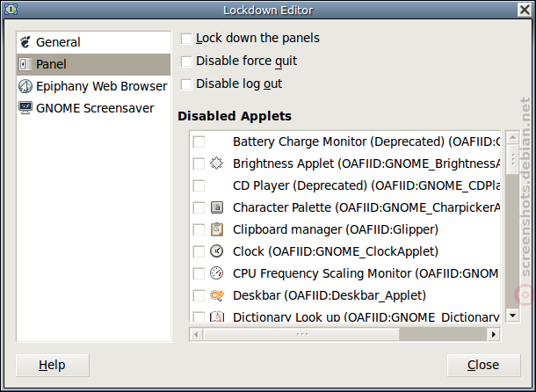Tick the Disable force quit checkbox
This screenshot has height=392, width=536.
(x=186, y=62)
